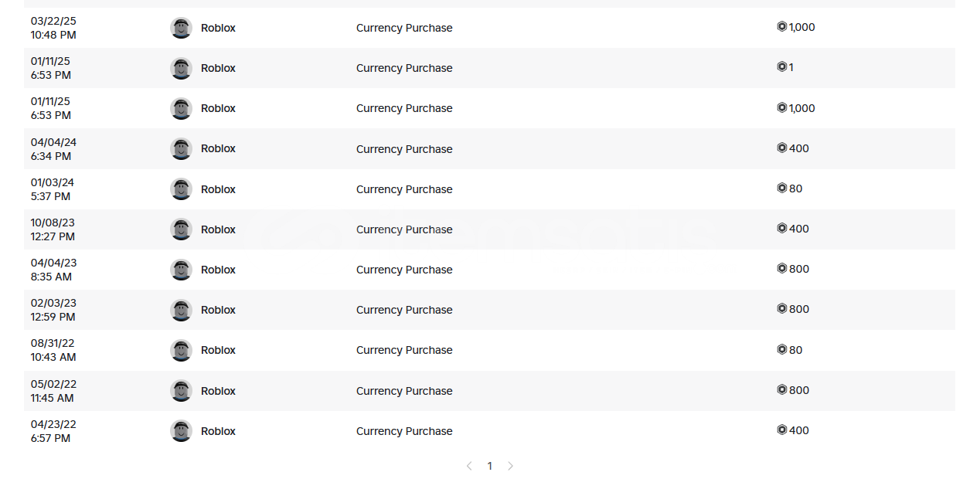Click Roblox name in 01/03/24 row
This screenshot has height=479, width=980.
click(x=218, y=189)
